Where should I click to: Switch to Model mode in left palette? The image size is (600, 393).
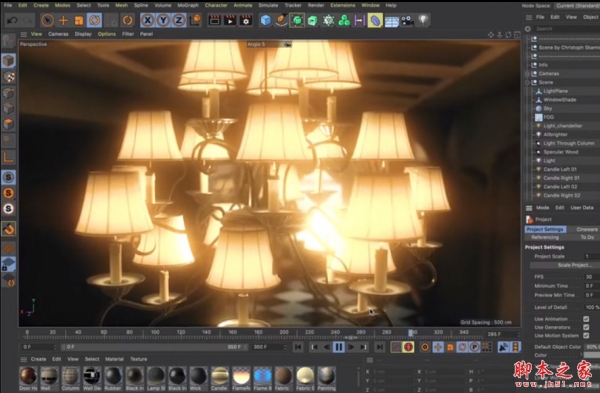click(x=8, y=60)
